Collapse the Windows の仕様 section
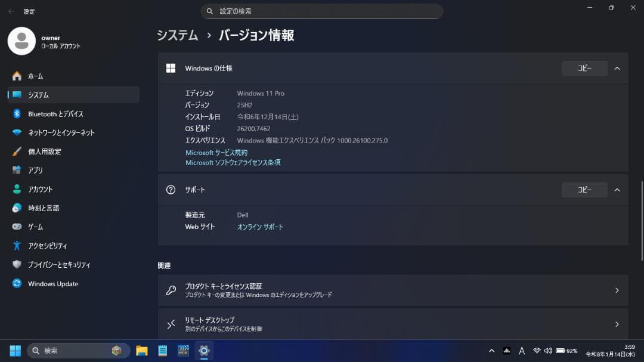This screenshot has height=362, width=644. click(x=617, y=68)
